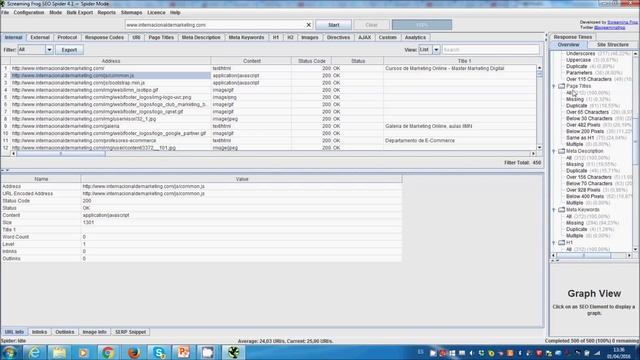Click the up arrow of the Overview panel scrollbar

[x=636, y=53]
